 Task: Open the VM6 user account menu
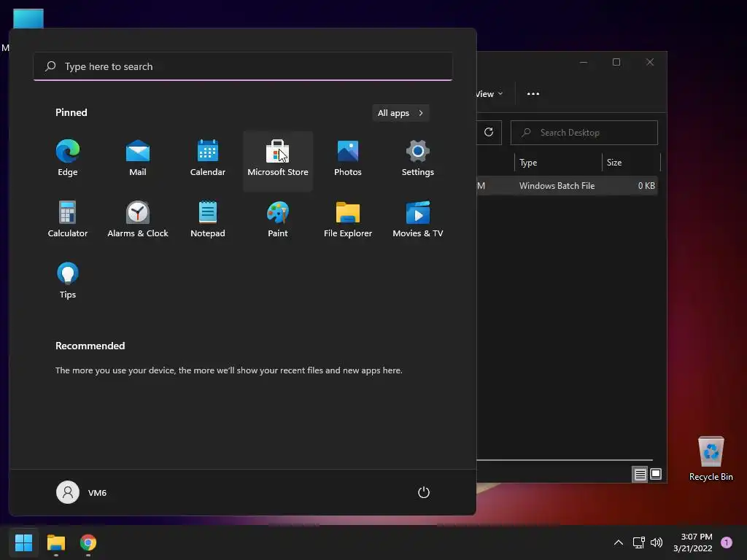click(82, 492)
